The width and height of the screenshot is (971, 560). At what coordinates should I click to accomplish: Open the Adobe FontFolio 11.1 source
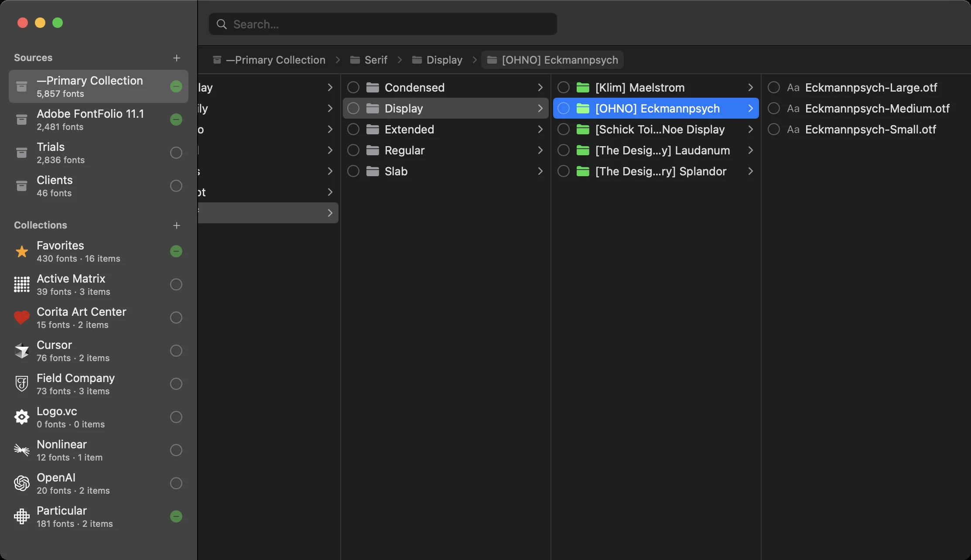(x=99, y=120)
